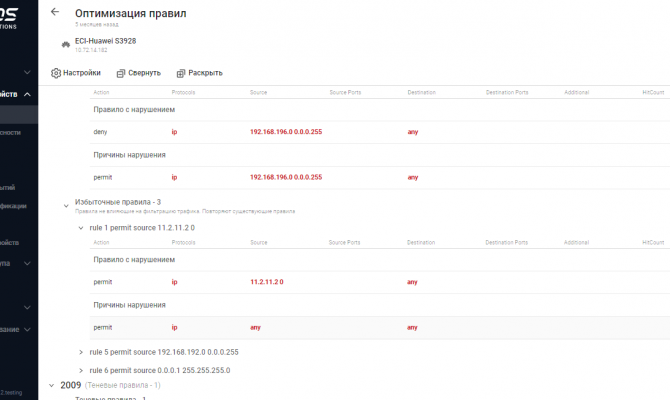The width and height of the screenshot is (670, 400).
Task: Open sidebar item ending in 'фикации'
Action: pos(13,206)
